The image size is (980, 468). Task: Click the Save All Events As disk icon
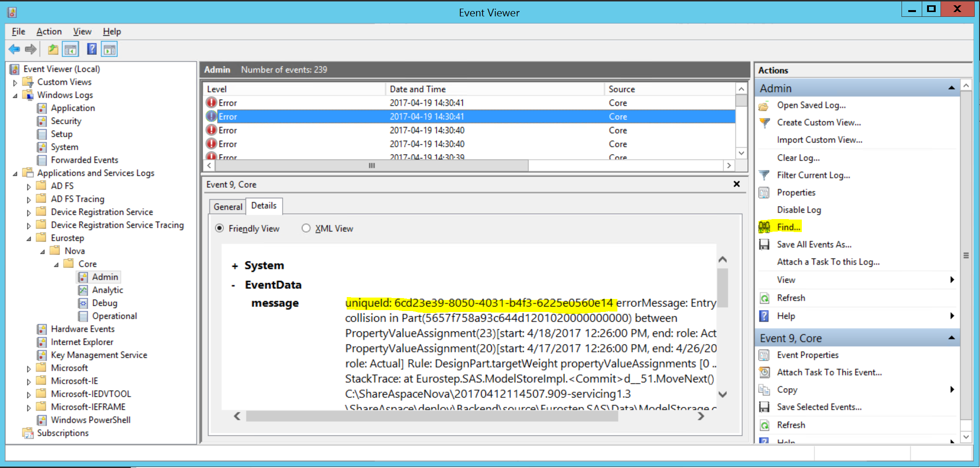click(765, 244)
